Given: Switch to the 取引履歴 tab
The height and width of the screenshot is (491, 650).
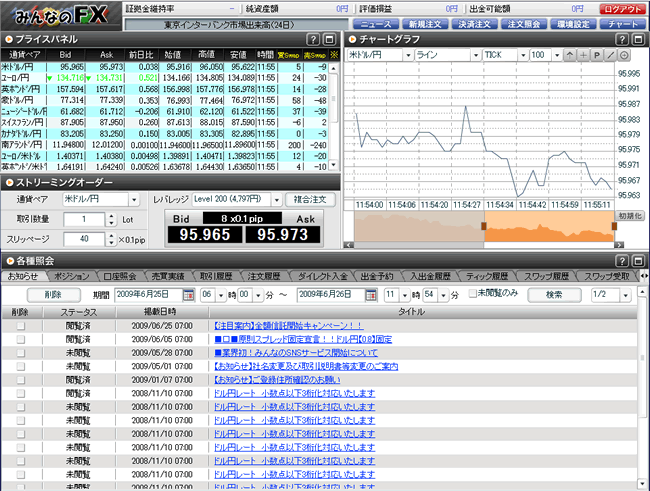Looking at the screenshot, I should 216,276.
